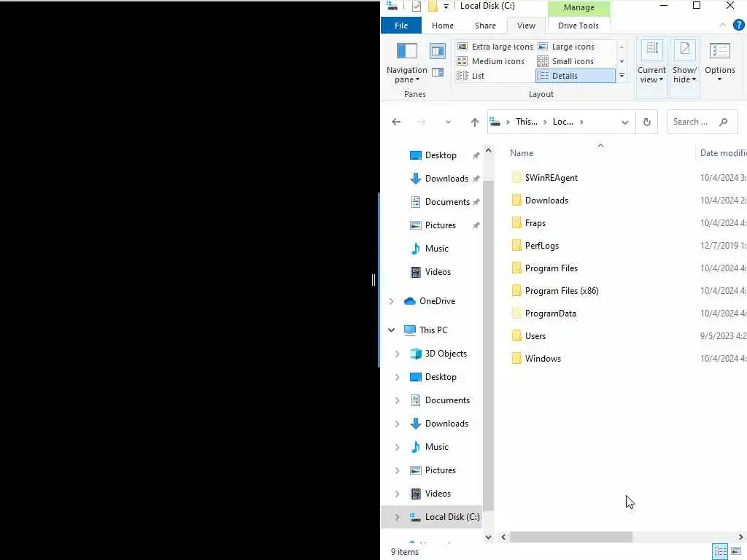Open Help with the question mark icon
The image size is (747, 560).
pyautogui.click(x=739, y=26)
